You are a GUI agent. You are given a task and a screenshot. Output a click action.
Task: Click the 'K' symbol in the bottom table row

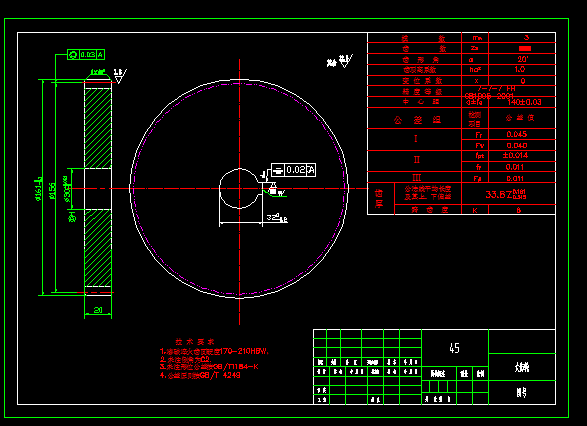pyautogui.click(x=475, y=210)
